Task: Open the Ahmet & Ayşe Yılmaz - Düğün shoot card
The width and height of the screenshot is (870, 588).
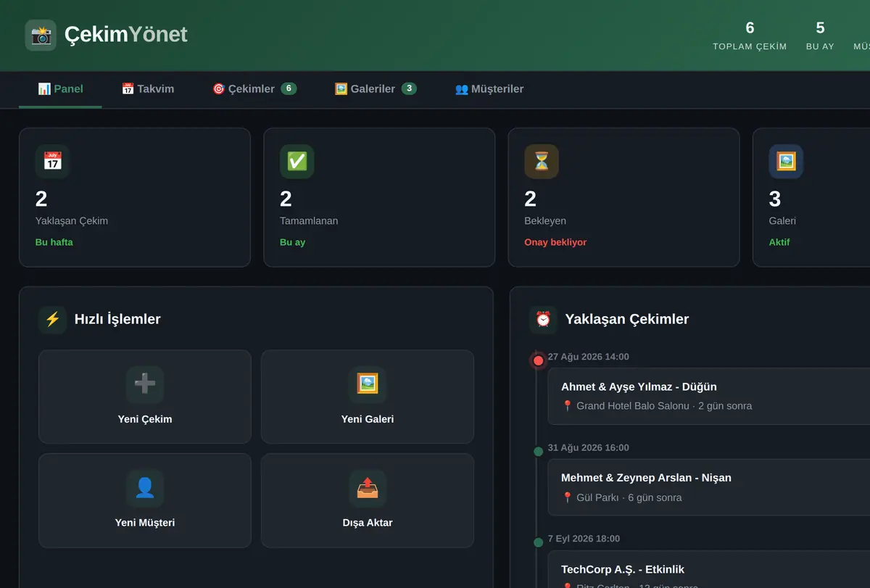Action: tap(709, 396)
